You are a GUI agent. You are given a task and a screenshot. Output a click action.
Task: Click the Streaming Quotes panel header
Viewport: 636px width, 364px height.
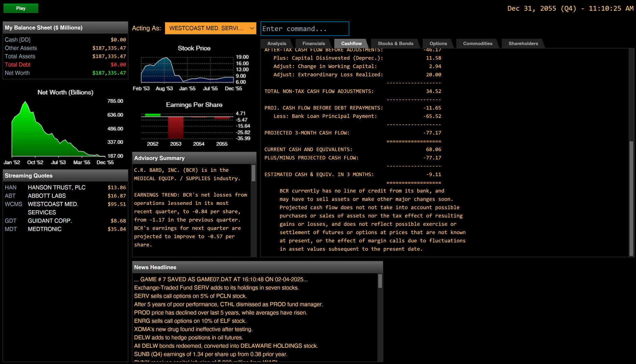coord(65,176)
